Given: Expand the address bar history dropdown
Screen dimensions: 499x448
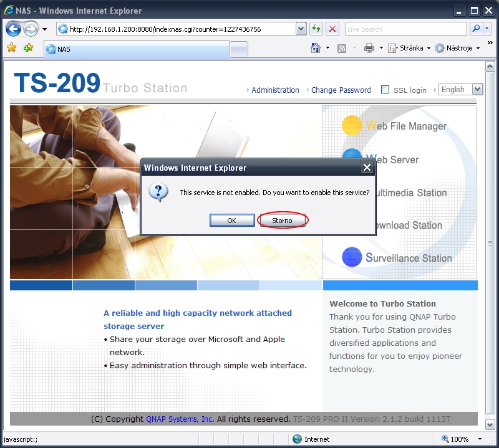Looking at the screenshot, I should pyautogui.click(x=301, y=29).
